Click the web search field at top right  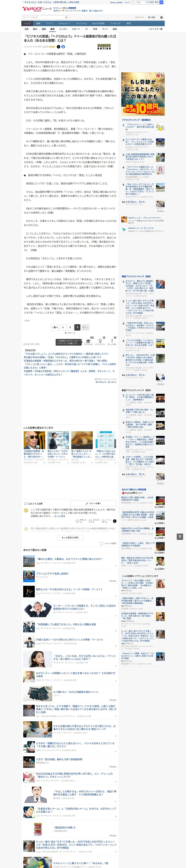(138, 2)
